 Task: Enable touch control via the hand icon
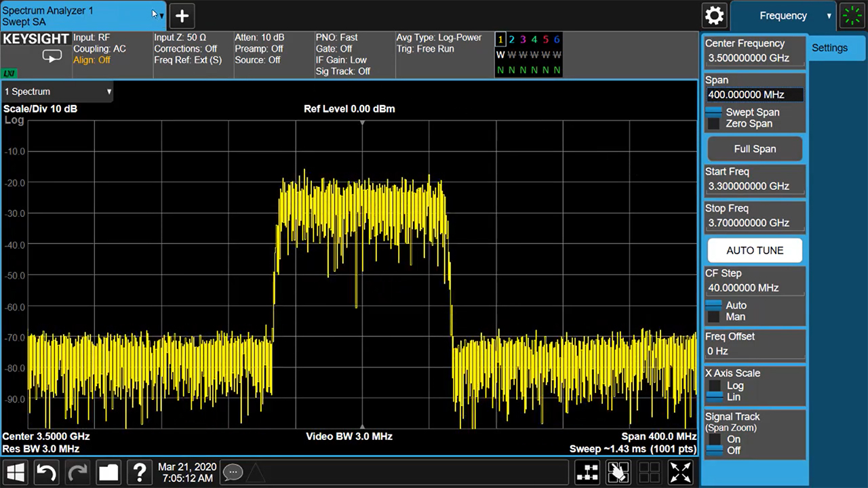618,472
